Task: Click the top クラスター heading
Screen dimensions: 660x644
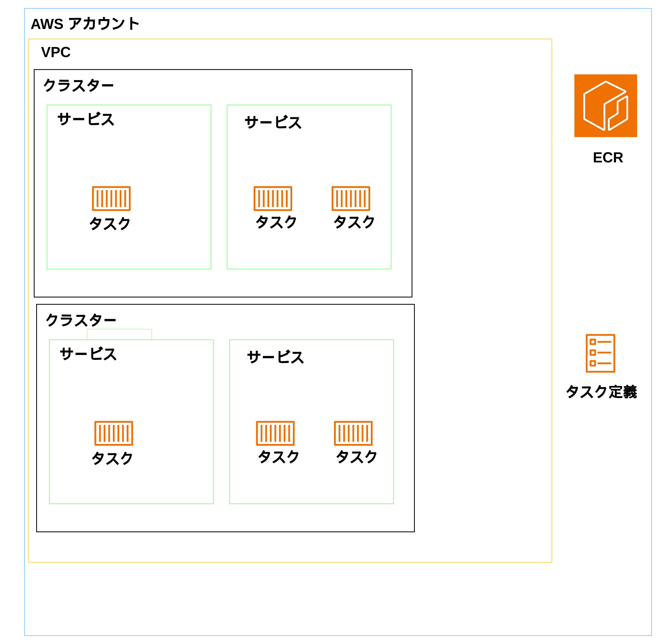Action: coord(78,85)
